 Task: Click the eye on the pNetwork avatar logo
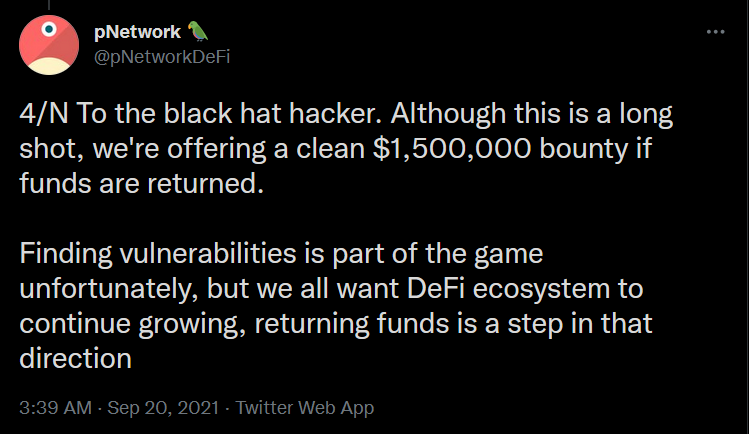(49, 30)
